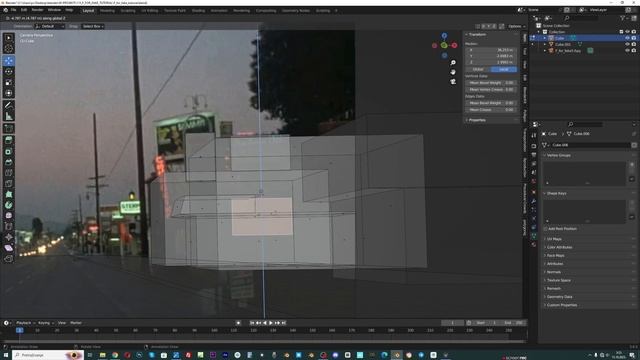Select the Extrude Region tool
This screenshot has width=640, height=360.
9,140
